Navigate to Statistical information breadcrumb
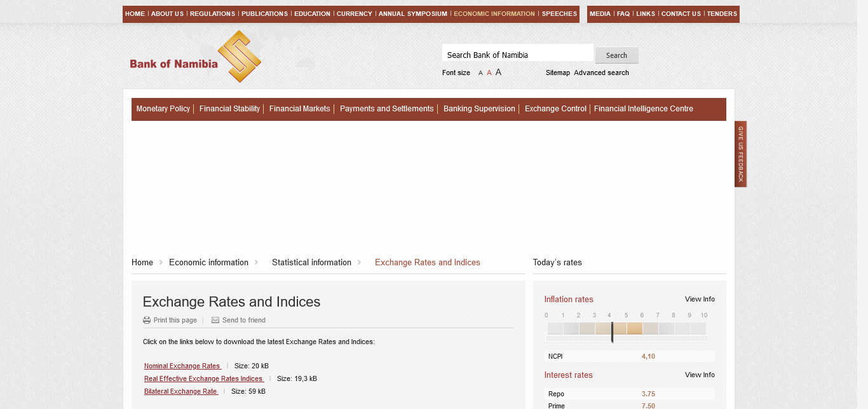 [311, 262]
